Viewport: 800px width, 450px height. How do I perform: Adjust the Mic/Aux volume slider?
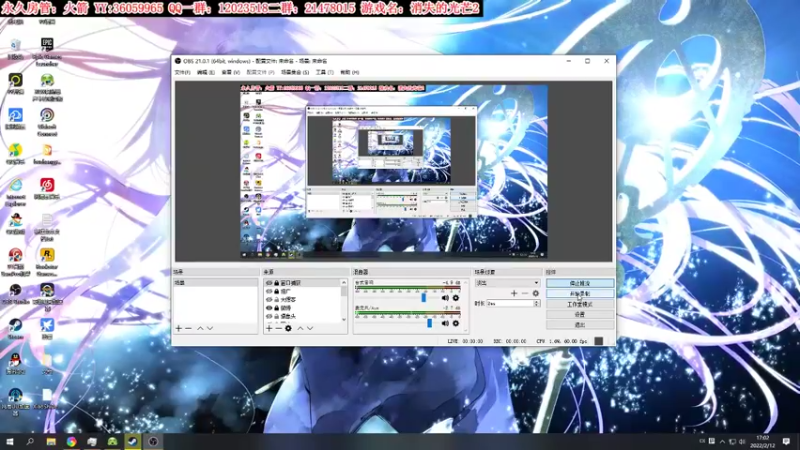[x=430, y=323]
